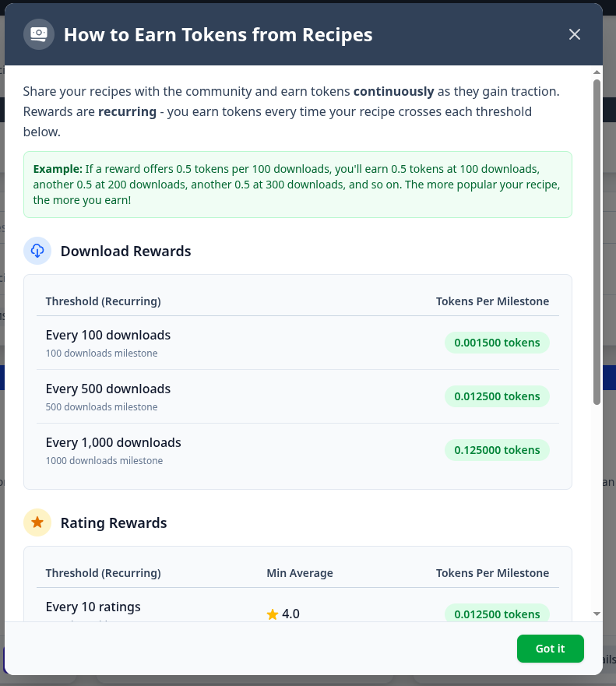This screenshot has width=616, height=686.
Task: Click the yellow star beside 4.0 average
Action: (x=273, y=614)
